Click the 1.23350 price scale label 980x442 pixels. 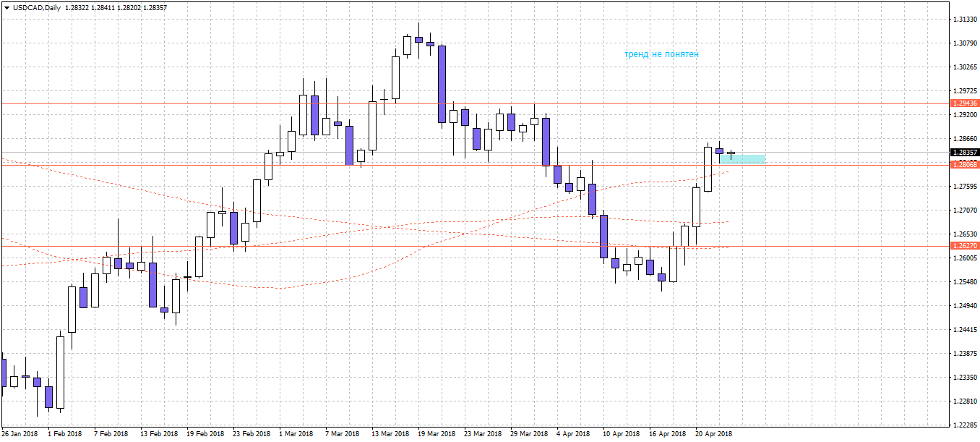point(966,377)
